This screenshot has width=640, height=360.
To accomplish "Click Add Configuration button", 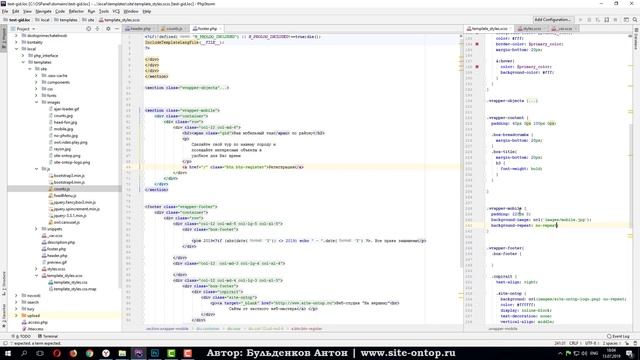I will [x=553, y=20].
